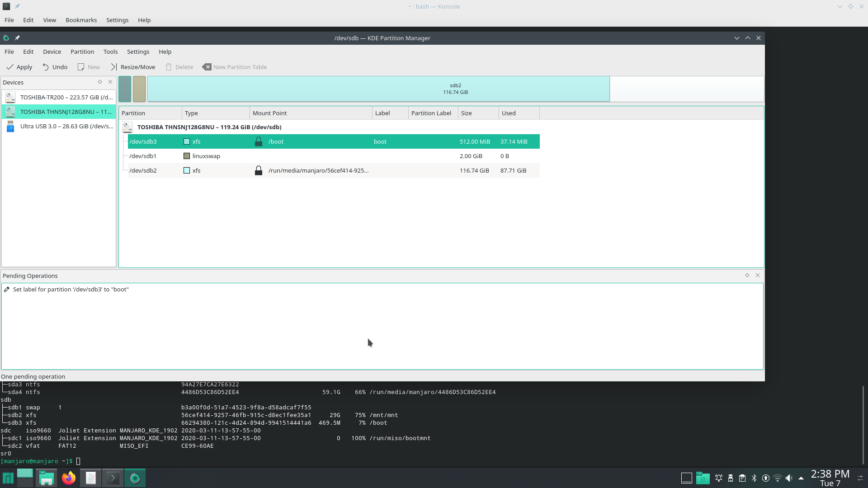This screenshot has width=868, height=488.
Task: Open the Device menu
Action: click(52, 52)
